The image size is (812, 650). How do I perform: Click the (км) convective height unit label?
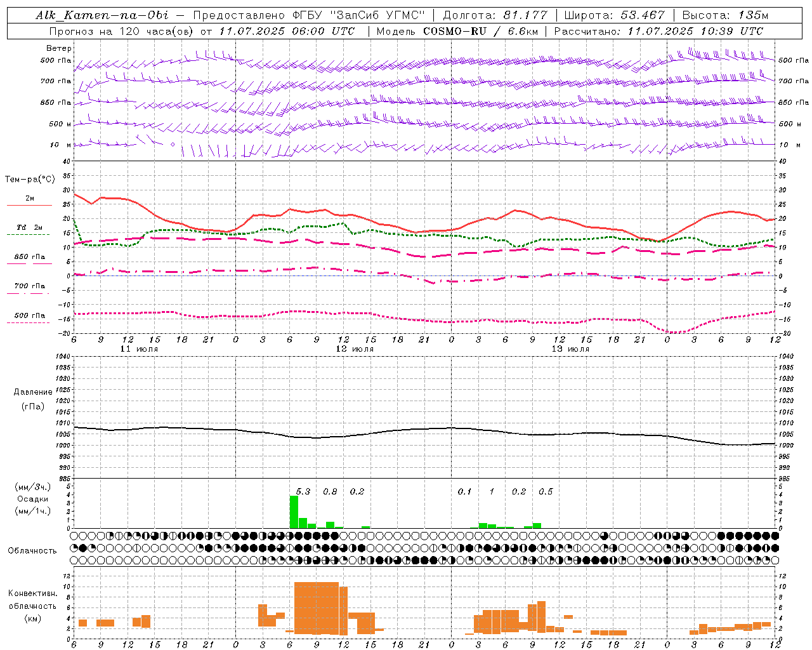click(x=33, y=618)
